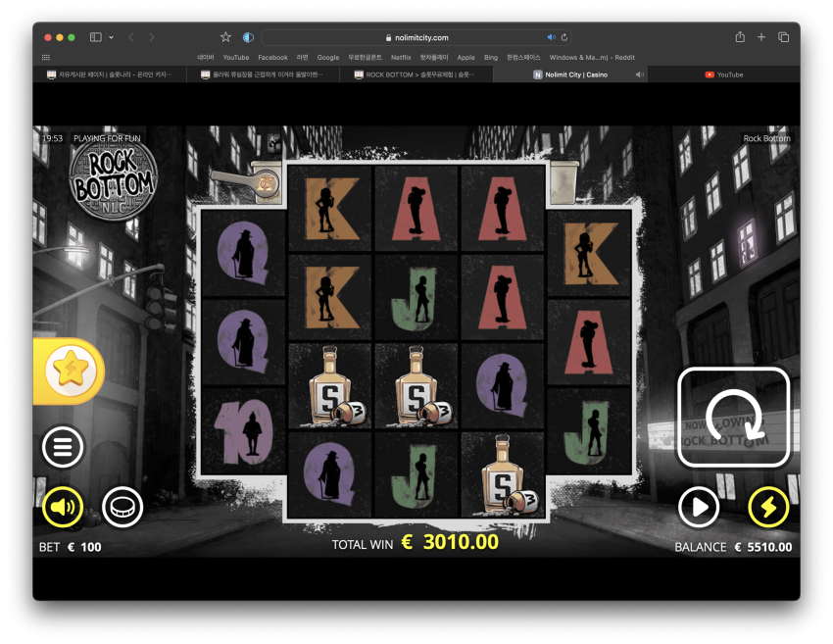Switch to the first browser tab
Screen dimensions: 833x644
pyautogui.click(x=110, y=74)
